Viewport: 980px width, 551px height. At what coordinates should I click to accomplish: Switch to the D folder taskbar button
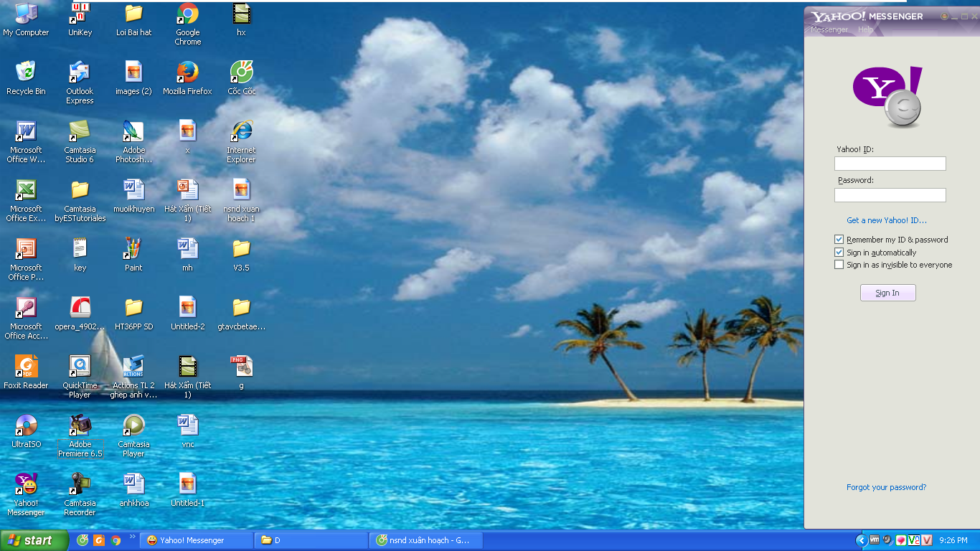[311, 540]
